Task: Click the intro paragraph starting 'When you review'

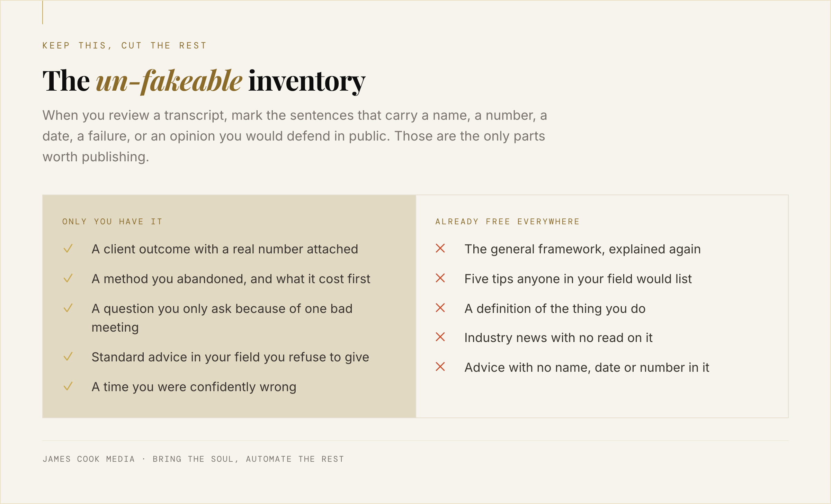Action: [x=295, y=136]
